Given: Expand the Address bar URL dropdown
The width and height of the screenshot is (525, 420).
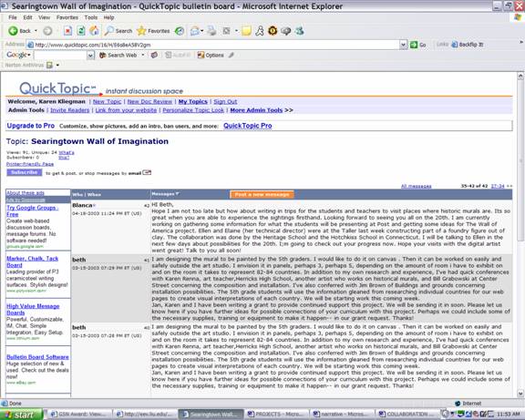Looking at the screenshot, I should pos(403,45).
